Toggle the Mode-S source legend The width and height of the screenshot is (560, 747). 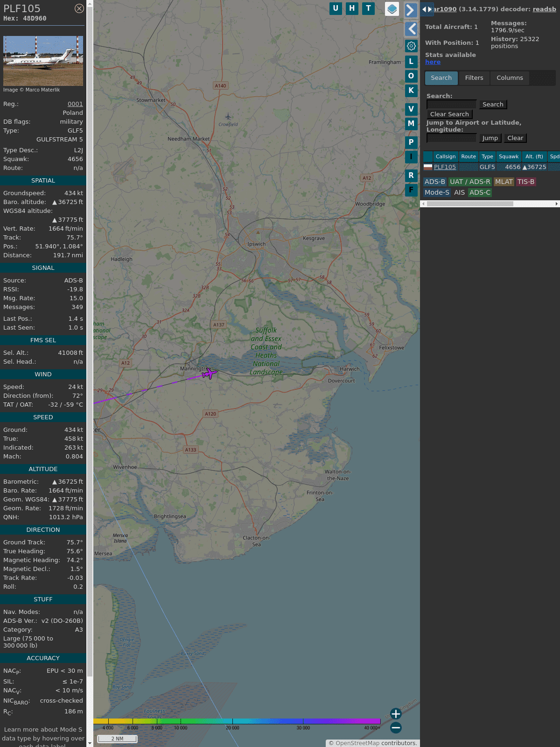click(437, 193)
